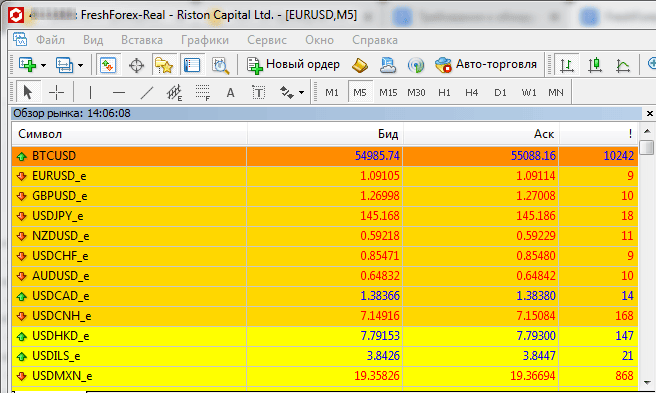Image resolution: width=656 pixels, height=393 pixels.
Task: Open the Вид menu
Action: click(93, 40)
